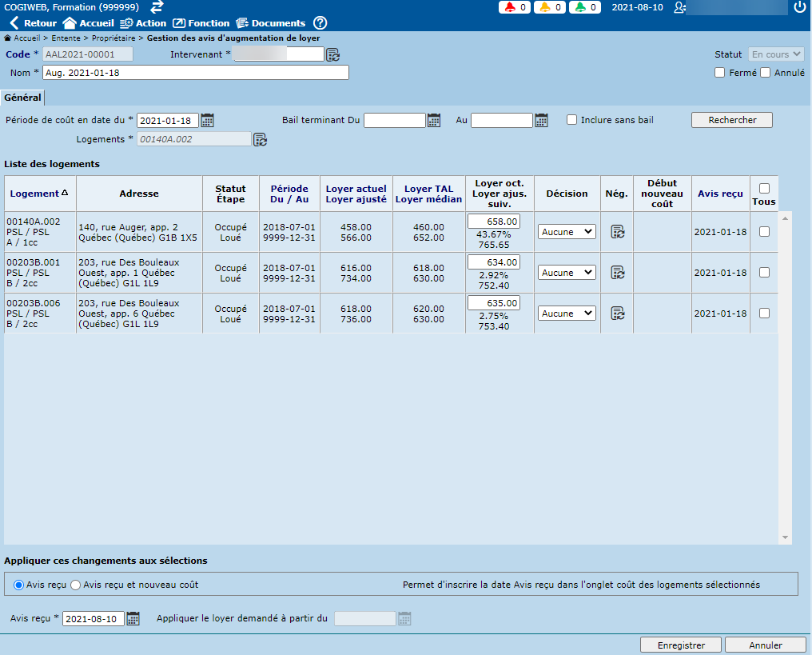Tick the Tous select-all checkbox
Image resolution: width=812 pixels, height=655 pixels.
pyautogui.click(x=764, y=189)
